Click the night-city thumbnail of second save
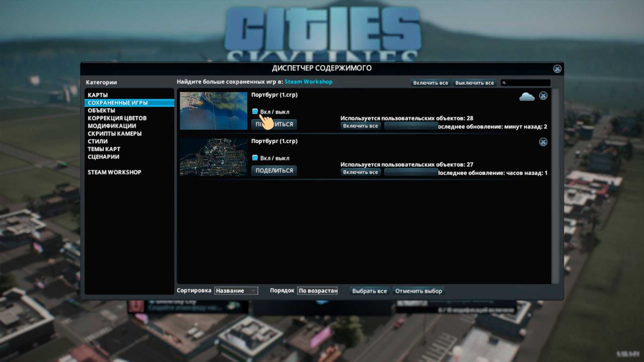Screen dimensions: 644x362 click(x=213, y=157)
